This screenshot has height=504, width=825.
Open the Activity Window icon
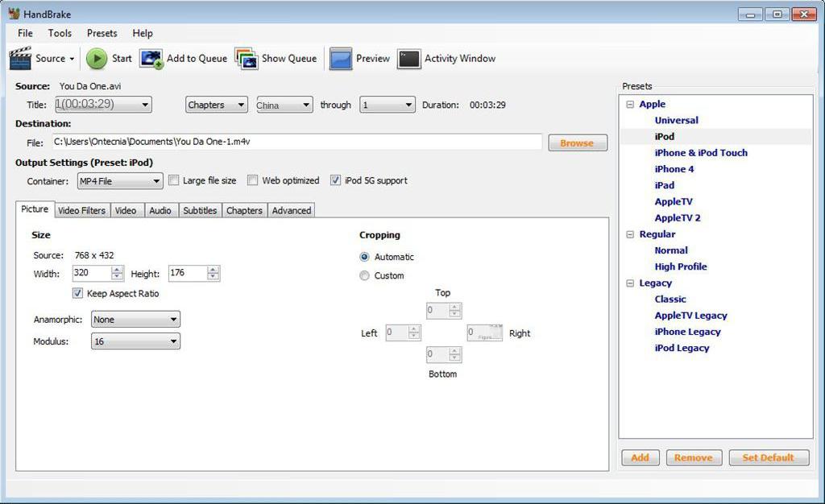[409, 59]
